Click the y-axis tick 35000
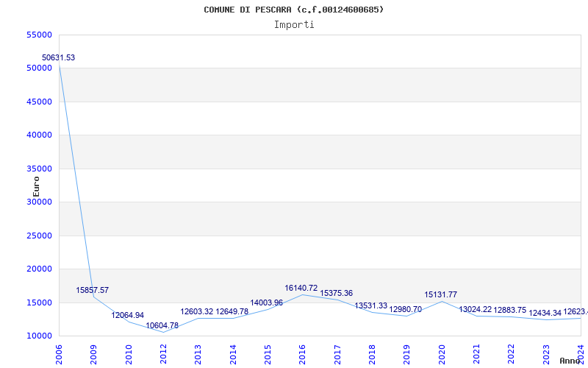The height and width of the screenshot is (368, 588). (x=40, y=169)
